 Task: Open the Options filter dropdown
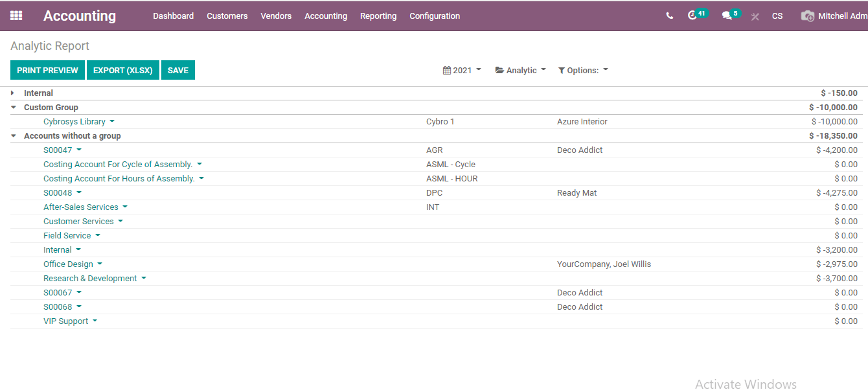(583, 70)
